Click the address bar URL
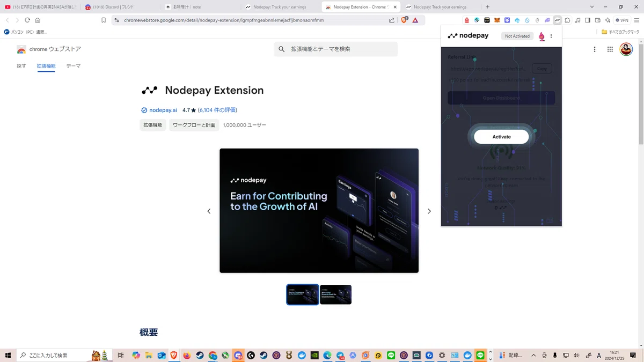This screenshot has width=644, height=362. (224, 20)
